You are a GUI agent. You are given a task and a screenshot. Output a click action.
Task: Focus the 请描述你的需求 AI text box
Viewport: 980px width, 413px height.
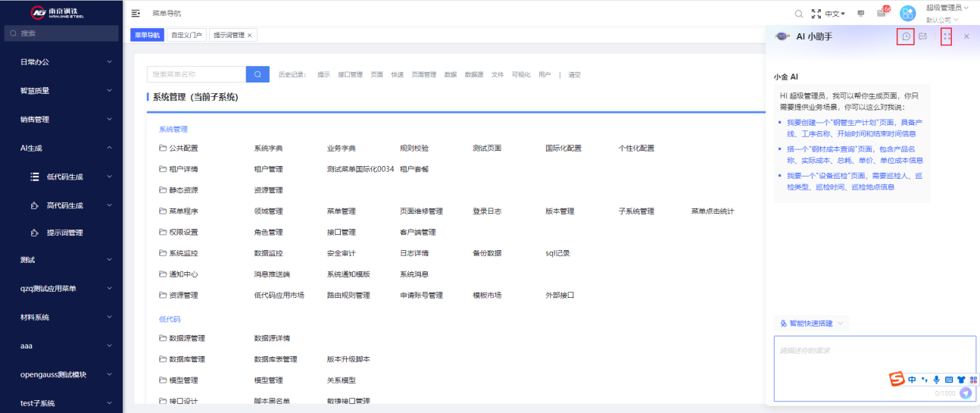(x=875, y=368)
